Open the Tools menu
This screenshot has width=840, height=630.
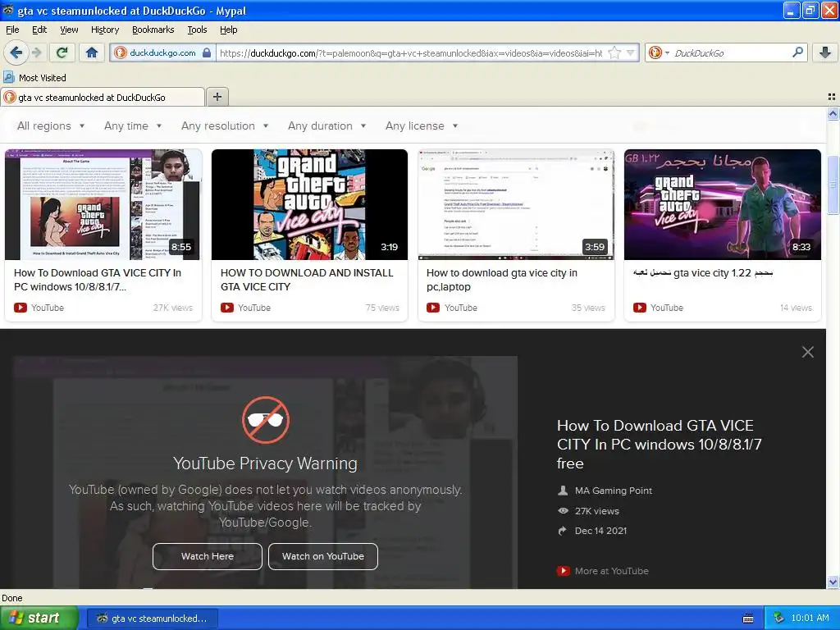[x=197, y=30]
